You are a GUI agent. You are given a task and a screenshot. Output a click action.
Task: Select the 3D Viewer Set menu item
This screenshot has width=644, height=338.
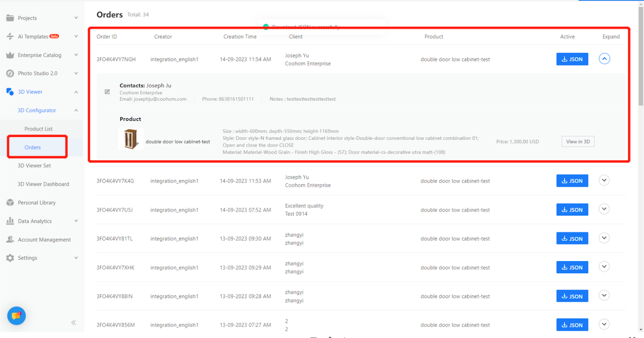[x=34, y=166]
